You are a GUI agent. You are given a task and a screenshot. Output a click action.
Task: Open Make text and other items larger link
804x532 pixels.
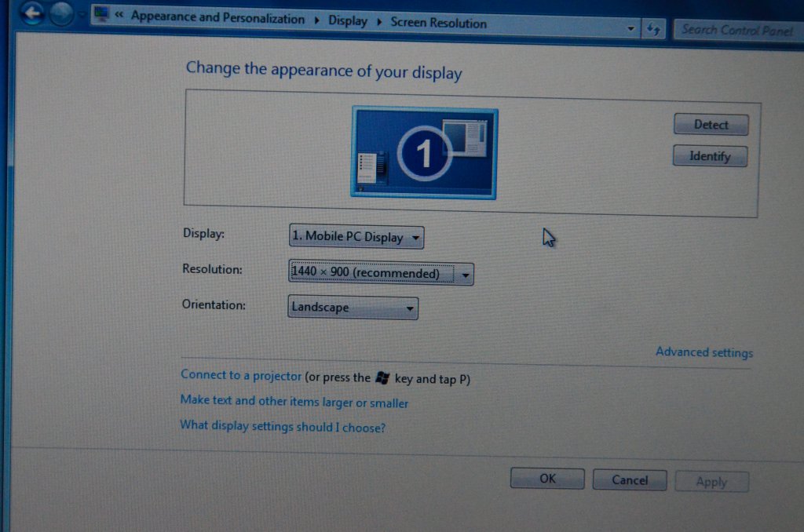294,401
